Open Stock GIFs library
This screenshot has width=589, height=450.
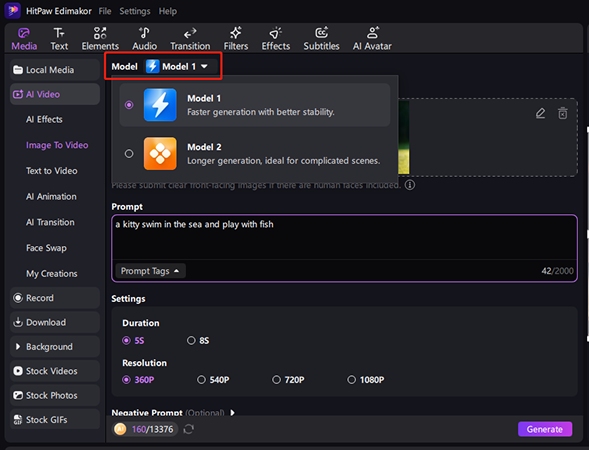55,420
